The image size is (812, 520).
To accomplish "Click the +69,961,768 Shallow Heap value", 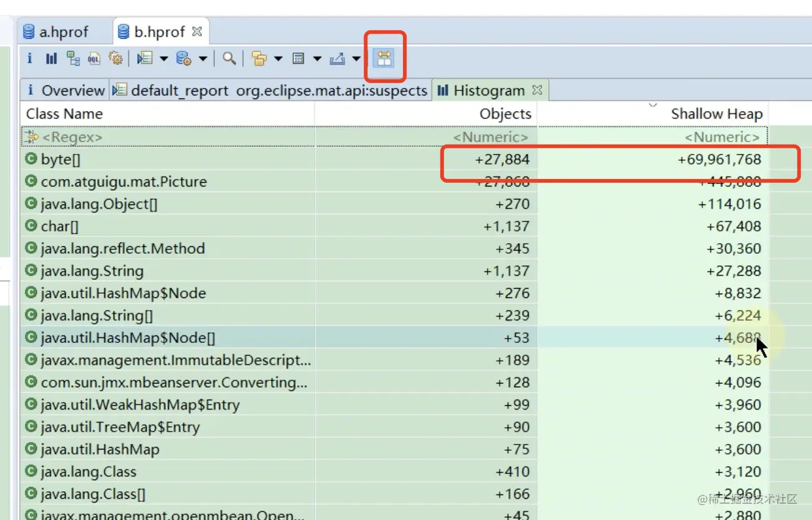I will click(720, 159).
